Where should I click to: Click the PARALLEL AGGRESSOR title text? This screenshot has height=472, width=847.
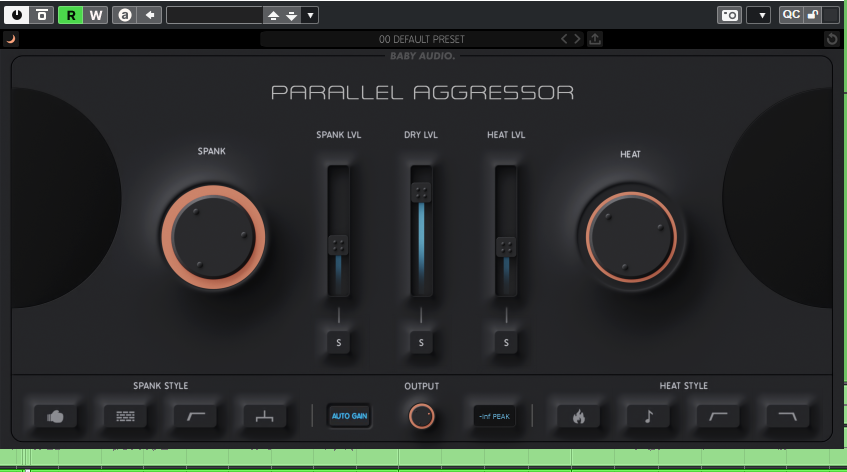coord(422,92)
